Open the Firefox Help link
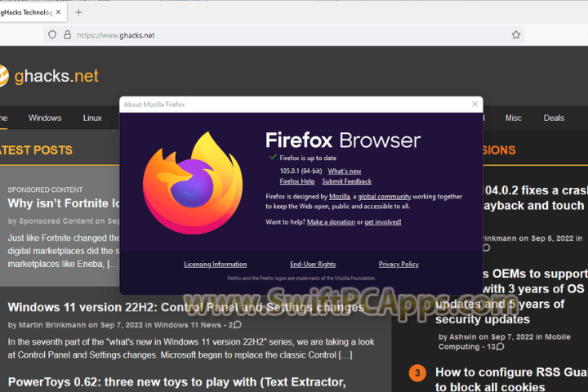This screenshot has height=392, width=588. 297,181
